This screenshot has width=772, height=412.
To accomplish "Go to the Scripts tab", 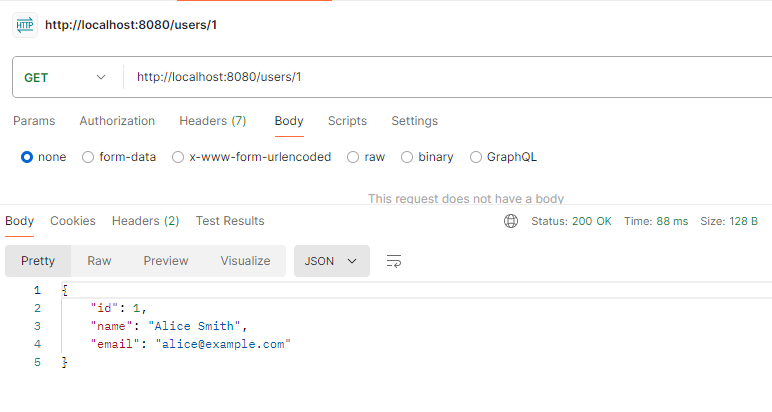I will 347,121.
